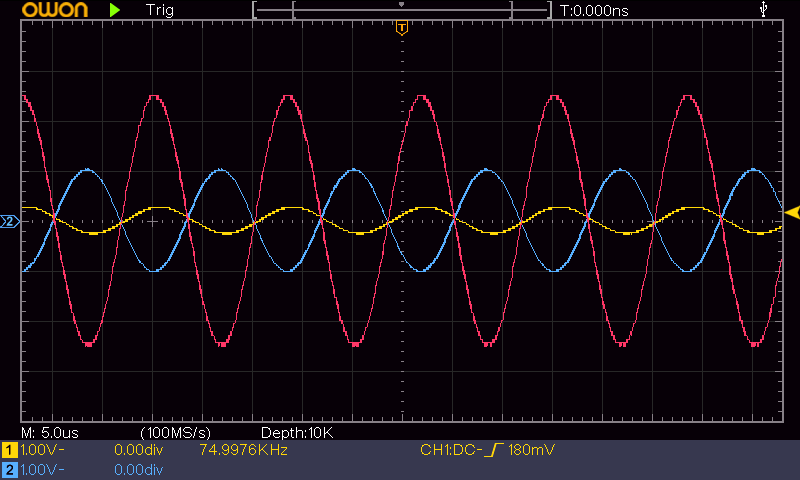This screenshot has height=480, width=800.
Task: Click the yellow trigger level arrow on right edge
Action: pos(792,212)
